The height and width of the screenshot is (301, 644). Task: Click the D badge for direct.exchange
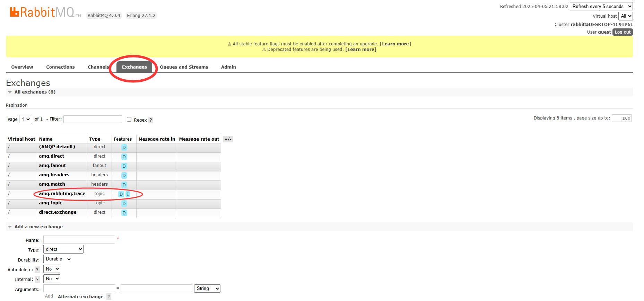coord(124,213)
